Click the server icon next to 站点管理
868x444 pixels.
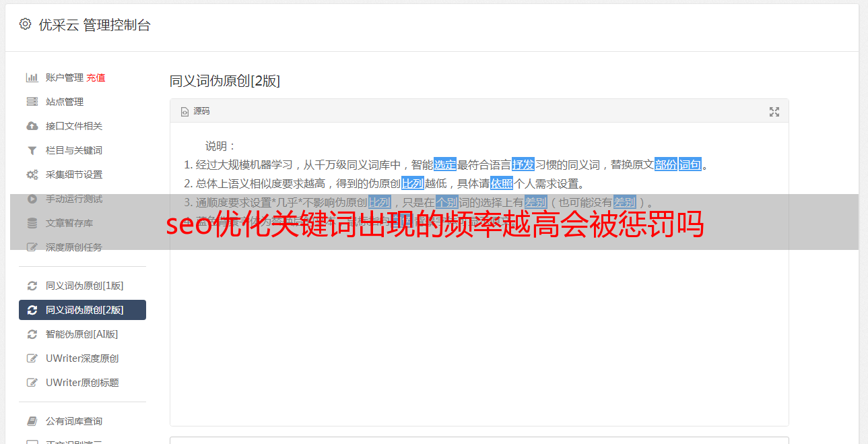(32, 102)
